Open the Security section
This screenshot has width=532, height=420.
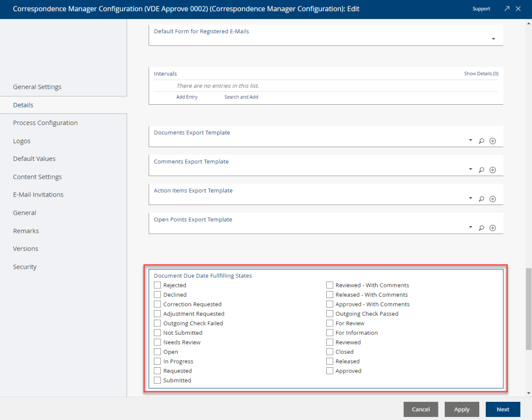[25, 267]
